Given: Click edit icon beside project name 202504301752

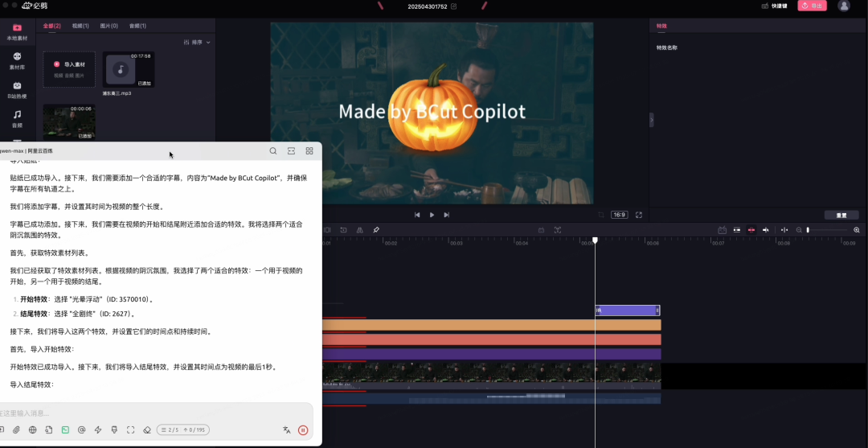Looking at the screenshot, I should pyautogui.click(x=454, y=6).
